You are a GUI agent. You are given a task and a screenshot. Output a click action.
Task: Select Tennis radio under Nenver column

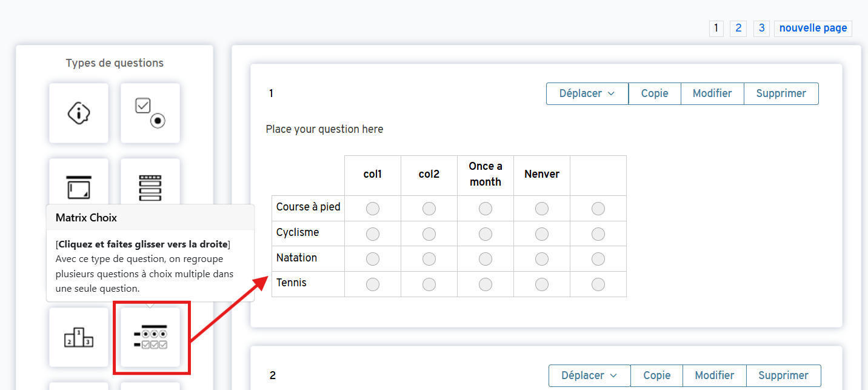pos(542,284)
